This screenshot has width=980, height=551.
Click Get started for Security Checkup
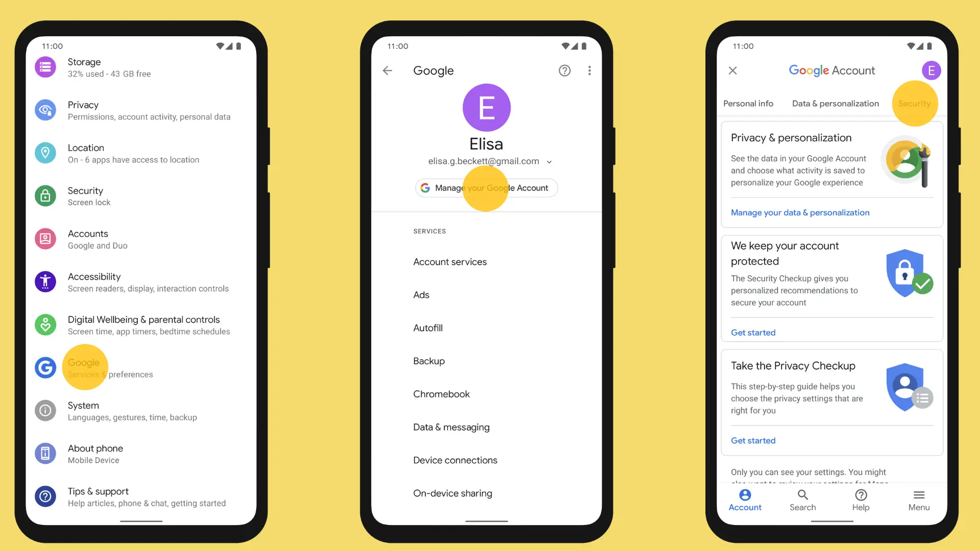click(x=752, y=332)
